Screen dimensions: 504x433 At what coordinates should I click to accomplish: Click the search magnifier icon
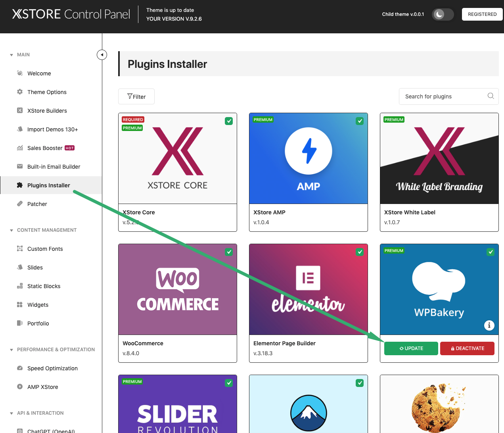(x=491, y=96)
